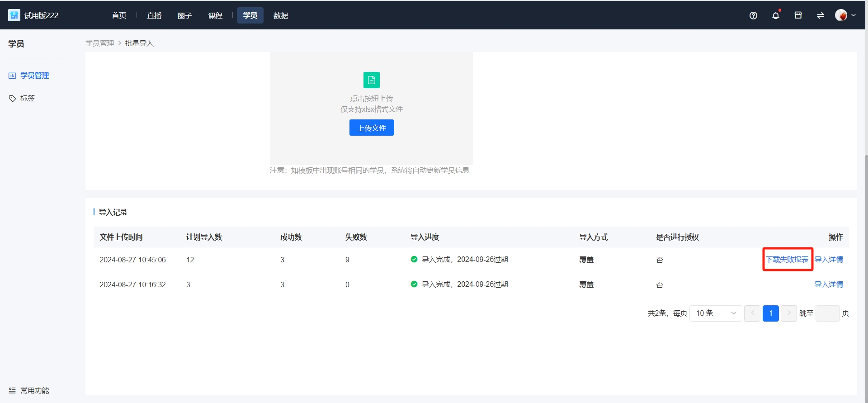Viewport: 868px width, 403px height.
Task: Click the next page arrow
Action: (x=789, y=313)
